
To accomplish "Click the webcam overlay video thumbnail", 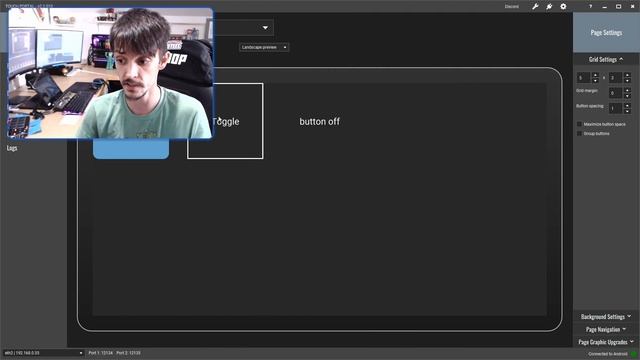I will coord(110,73).
